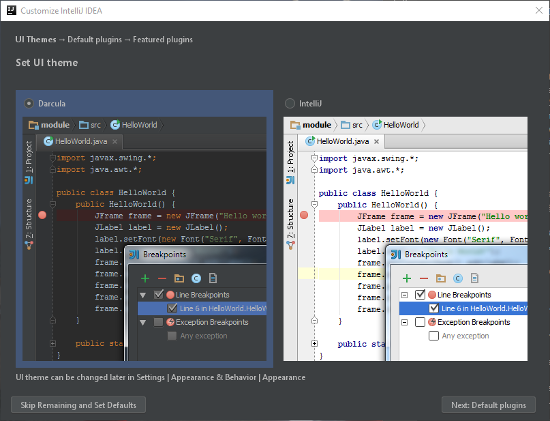This screenshot has width=550, height=421.
Task: Click the file icon in IntelliJ breakpoints toolbar
Action: tap(474, 279)
